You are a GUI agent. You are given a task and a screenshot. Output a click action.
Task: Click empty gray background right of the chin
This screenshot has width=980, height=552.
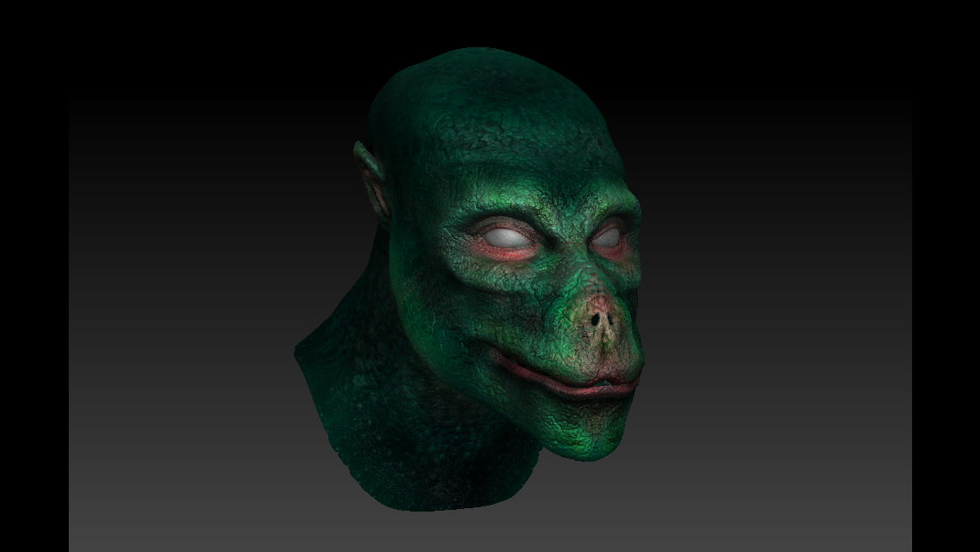(x=756, y=430)
